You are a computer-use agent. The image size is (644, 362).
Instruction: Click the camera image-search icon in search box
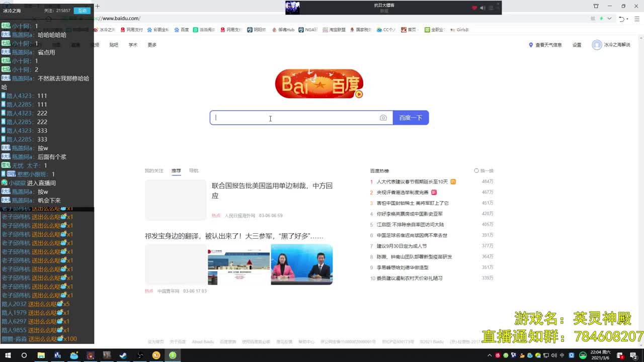point(383,118)
